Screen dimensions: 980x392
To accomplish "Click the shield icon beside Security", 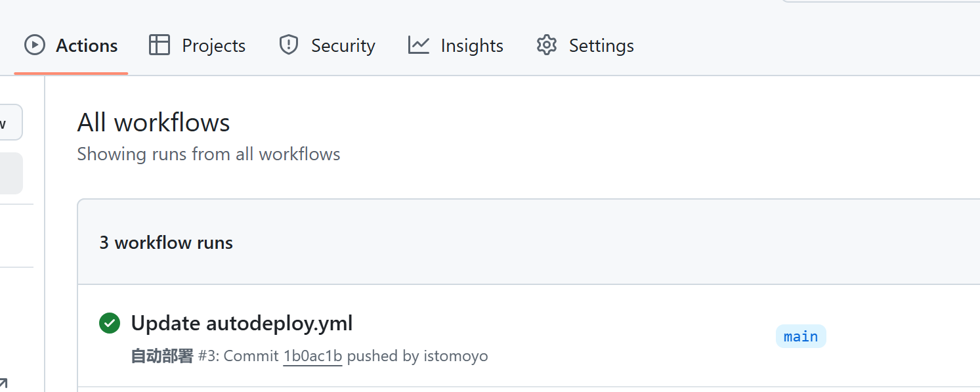I will (x=289, y=45).
